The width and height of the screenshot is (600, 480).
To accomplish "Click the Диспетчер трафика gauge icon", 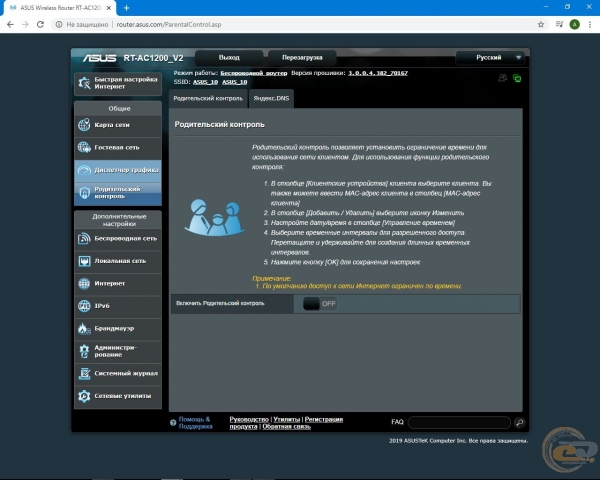I will click(x=84, y=170).
